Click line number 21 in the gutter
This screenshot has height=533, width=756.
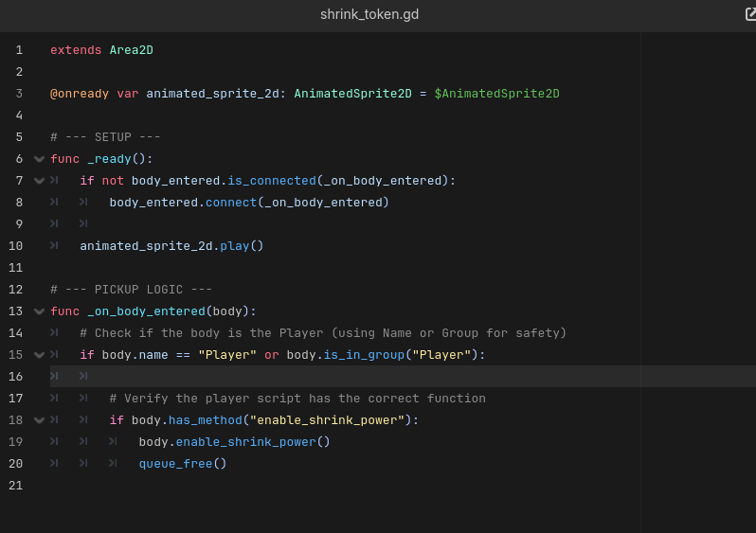pos(16,486)
